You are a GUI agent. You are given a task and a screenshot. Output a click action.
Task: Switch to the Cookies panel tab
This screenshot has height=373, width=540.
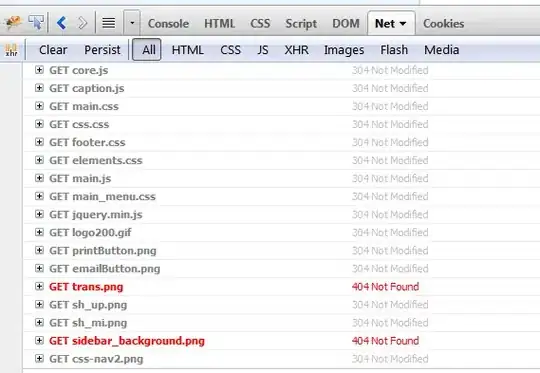pyautogui.click(x=444, y=23)
